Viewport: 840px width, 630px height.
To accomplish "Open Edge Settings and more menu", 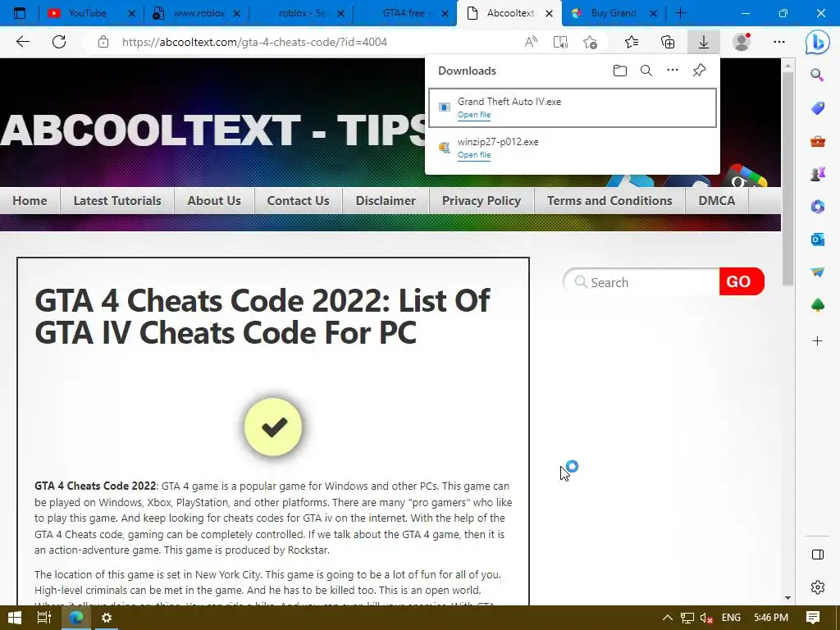I will (779, 42).
